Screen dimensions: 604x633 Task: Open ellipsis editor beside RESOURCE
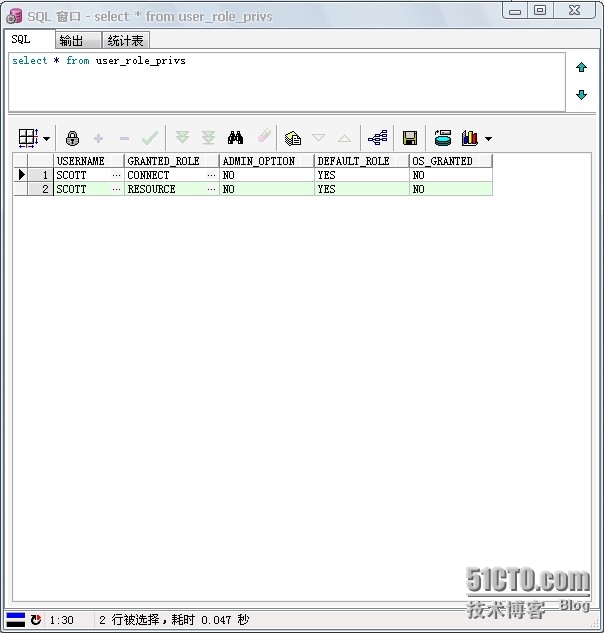211,189
